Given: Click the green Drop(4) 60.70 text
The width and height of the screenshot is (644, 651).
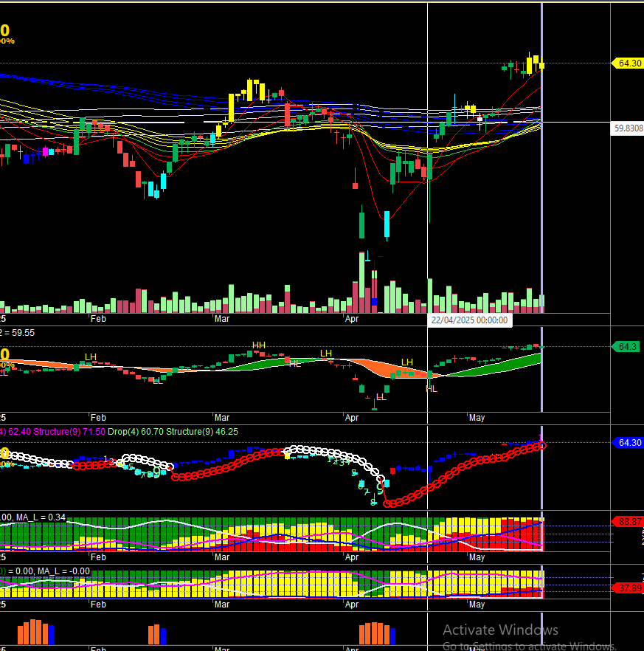Looking at the screenshot, I should 136,432.
